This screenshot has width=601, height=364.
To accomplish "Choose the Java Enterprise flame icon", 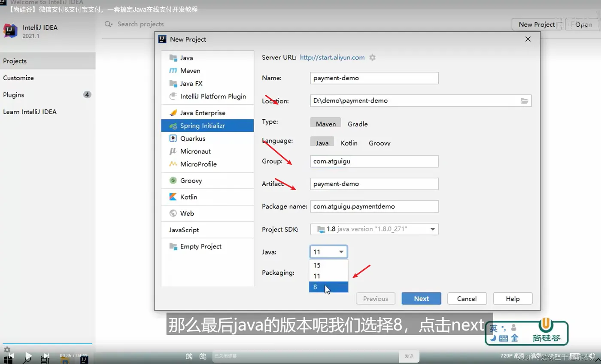I will click(173, 113).
